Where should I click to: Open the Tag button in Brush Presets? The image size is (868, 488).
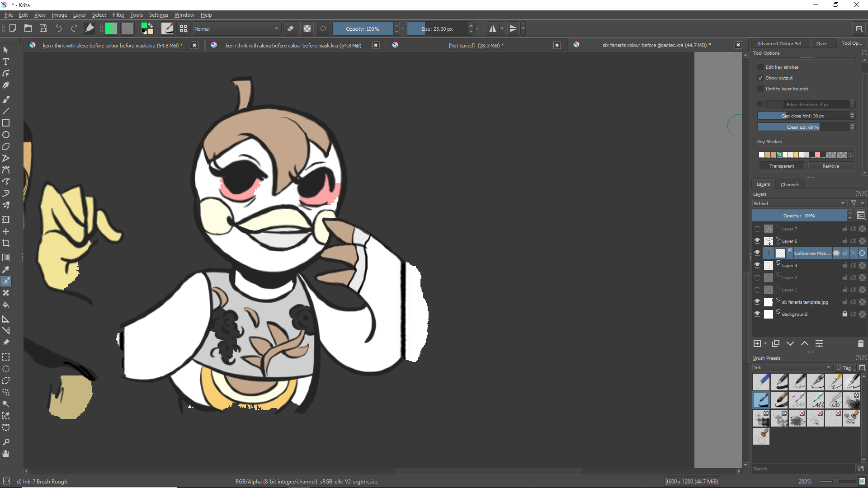(x=844, y=367)
